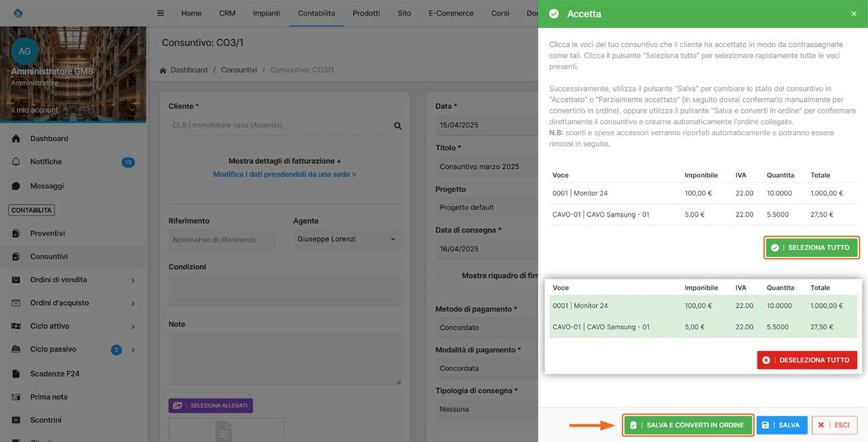The height and width of the screenshot is (442, 868).
Task: Click the hamburger menu icon
Action: (160, 13)
